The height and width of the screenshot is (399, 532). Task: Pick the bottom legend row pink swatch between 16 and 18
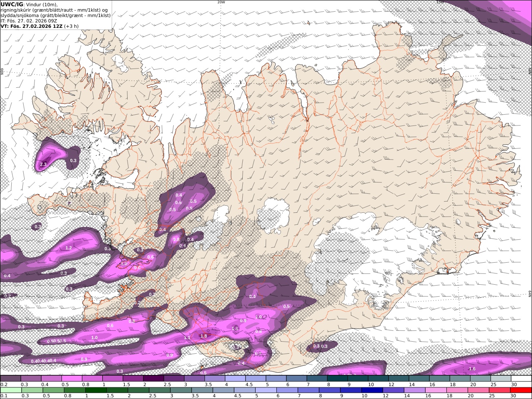(x=436, y=390)
